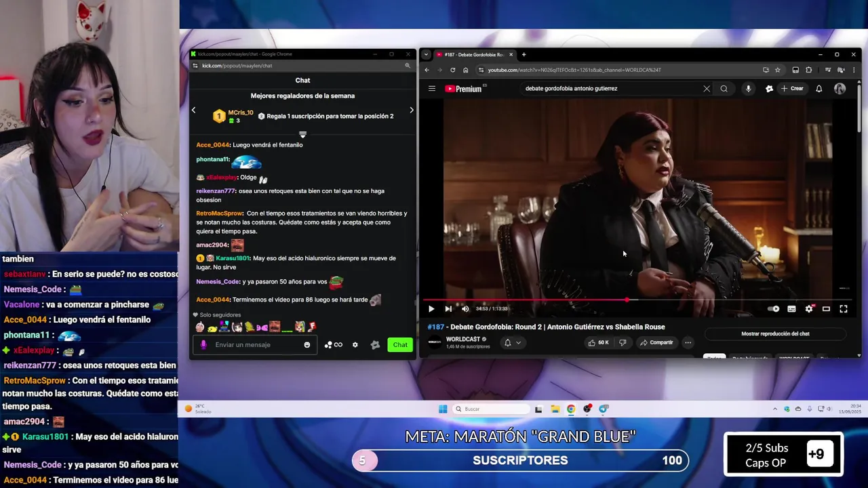Toggle YouTube autoplay switch
The image size is (868, 488).
[774, 309]
